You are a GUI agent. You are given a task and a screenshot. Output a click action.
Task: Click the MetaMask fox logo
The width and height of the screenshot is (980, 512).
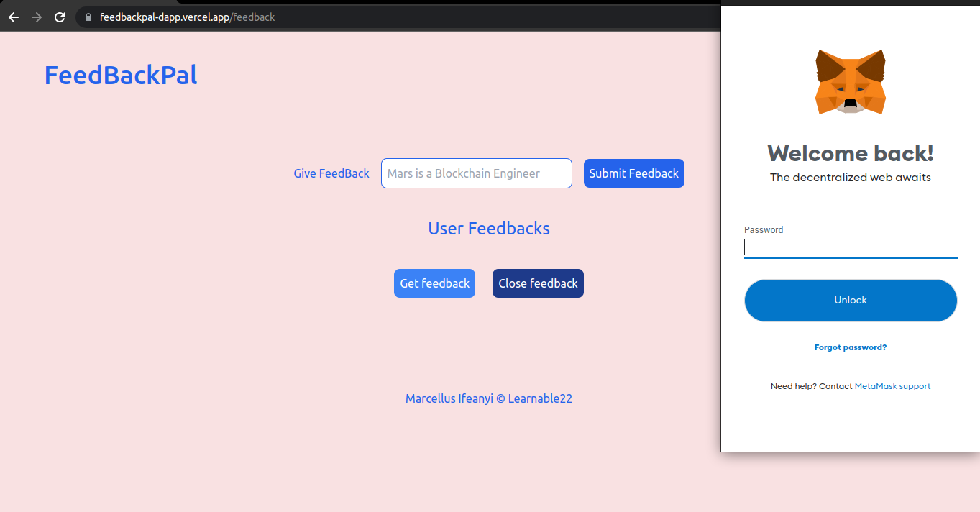click(x=851, y=81)
